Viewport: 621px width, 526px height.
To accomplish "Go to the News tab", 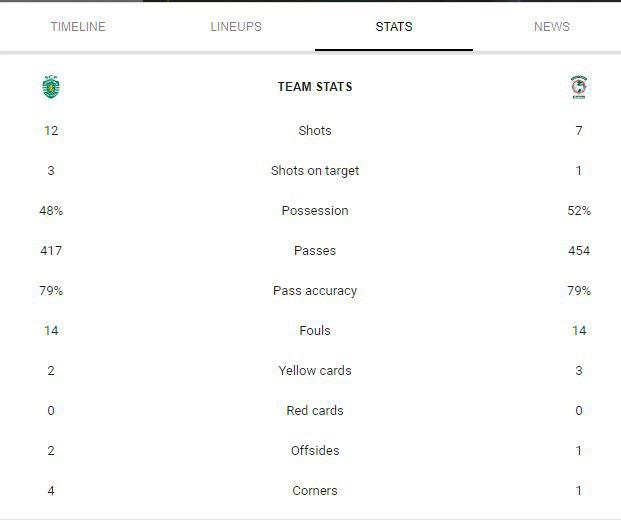I will (x=552, y=27).
